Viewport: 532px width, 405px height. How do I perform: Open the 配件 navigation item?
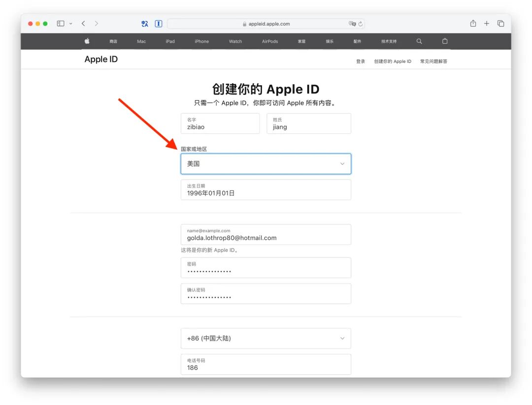point(357,41)
